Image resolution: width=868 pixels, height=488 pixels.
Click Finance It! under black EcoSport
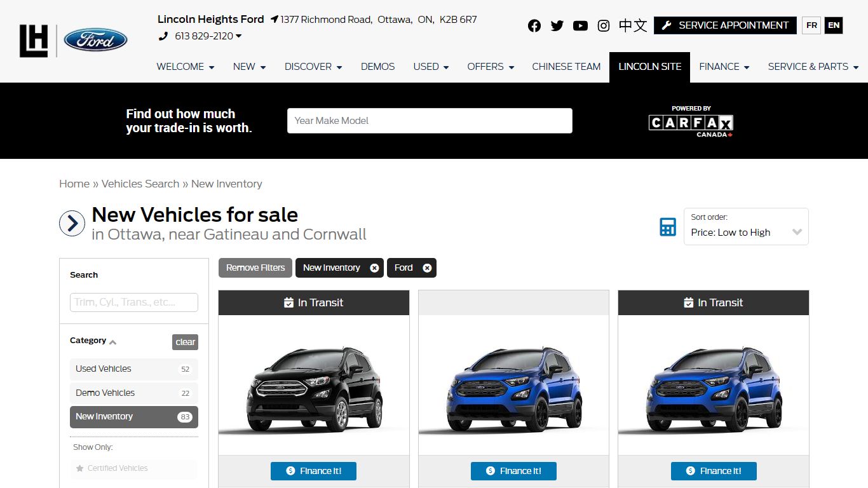313,471
